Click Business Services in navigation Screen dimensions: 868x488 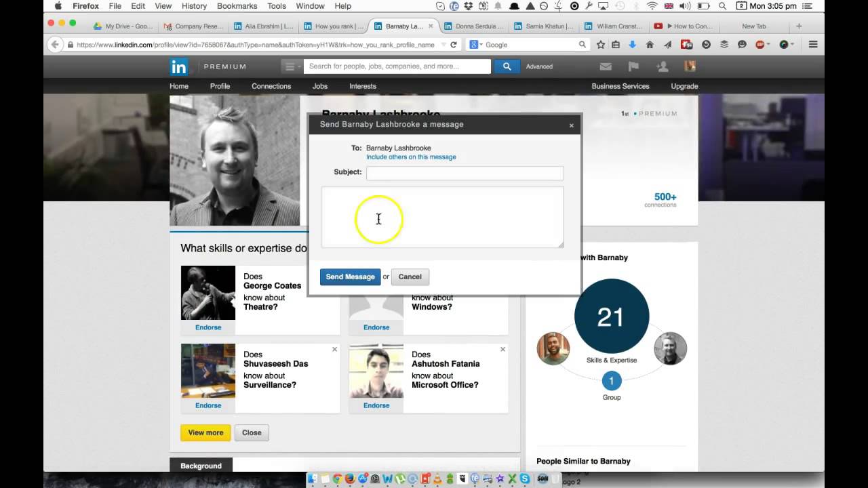[620, 86]
